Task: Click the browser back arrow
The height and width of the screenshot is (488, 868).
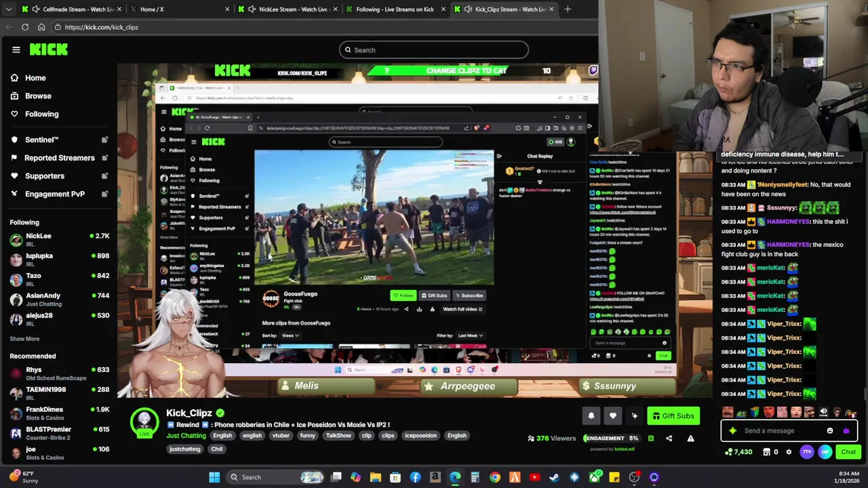Action: tap(9, 27)
